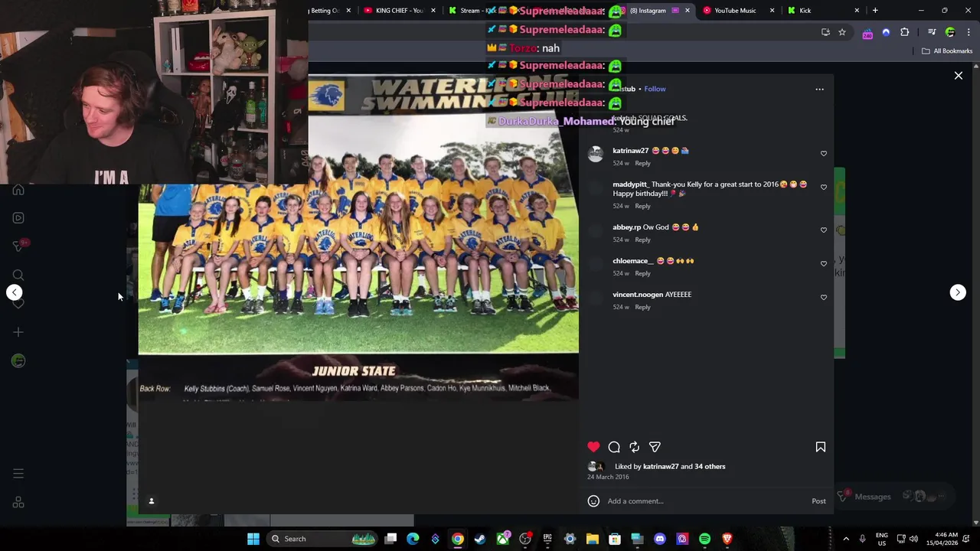This screenshot has width=980, height=551.
Task: Open Spotify from the taskbar
Action: pyautogui.click(x=704, y=539)
